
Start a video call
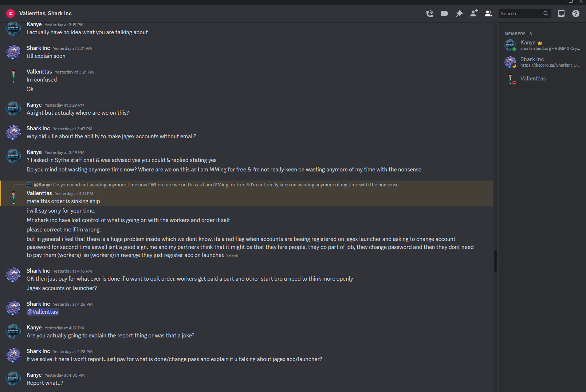pos(444,13)
